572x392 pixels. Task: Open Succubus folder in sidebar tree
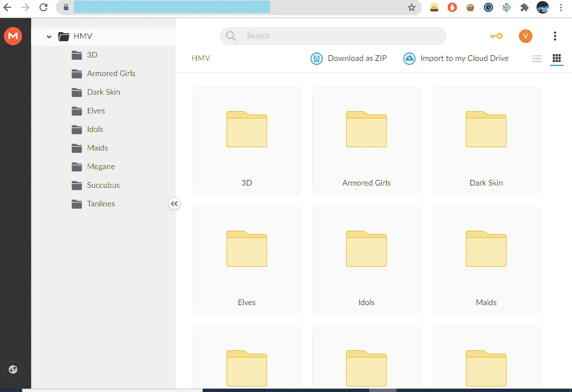click(x=103, y=185)
